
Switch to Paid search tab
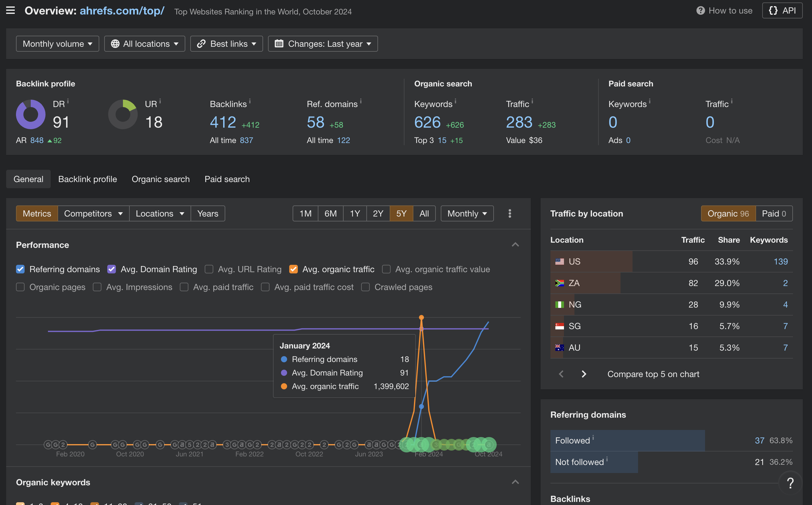coord(227,179)
